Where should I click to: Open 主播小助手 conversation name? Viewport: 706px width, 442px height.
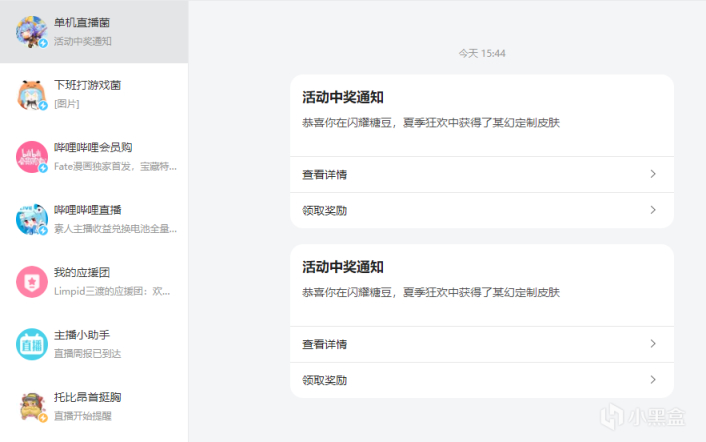pyautogui.click(x=82, y=335)
